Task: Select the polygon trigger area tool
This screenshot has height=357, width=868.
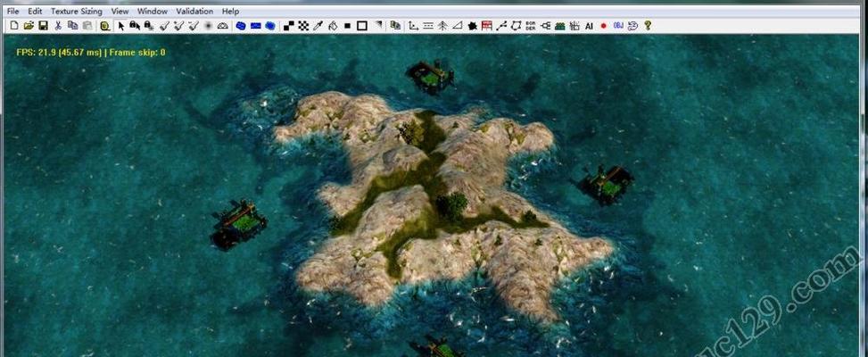Action: coord(516,26)
